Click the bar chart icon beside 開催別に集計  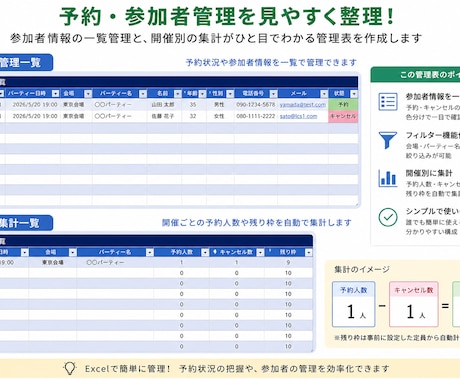(388, 178)
